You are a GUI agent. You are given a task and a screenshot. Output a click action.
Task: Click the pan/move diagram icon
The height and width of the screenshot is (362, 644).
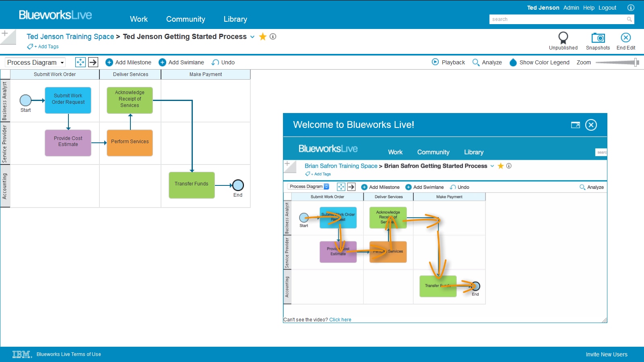pos(80,62)
